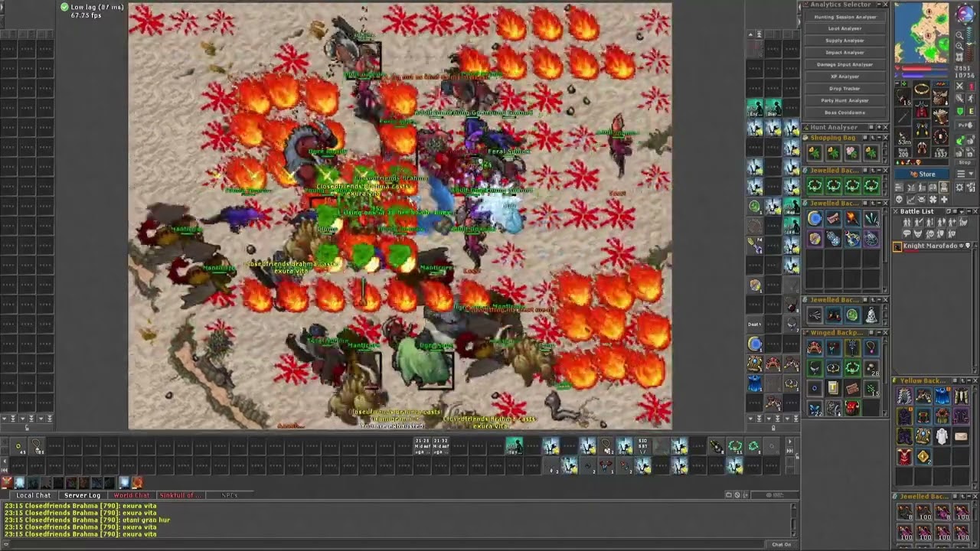Click the amulet equipment slot
The width and height of the screenshot is (980, 551).
point(903,97)
